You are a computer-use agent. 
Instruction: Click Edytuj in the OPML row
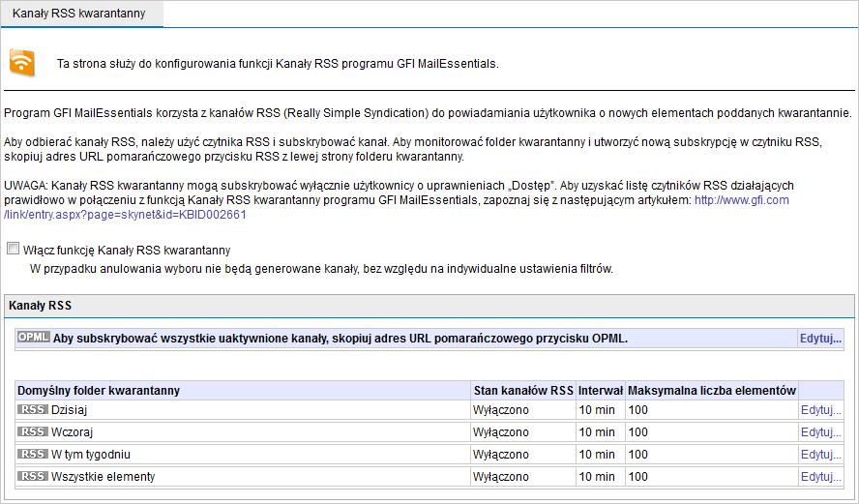820,339
